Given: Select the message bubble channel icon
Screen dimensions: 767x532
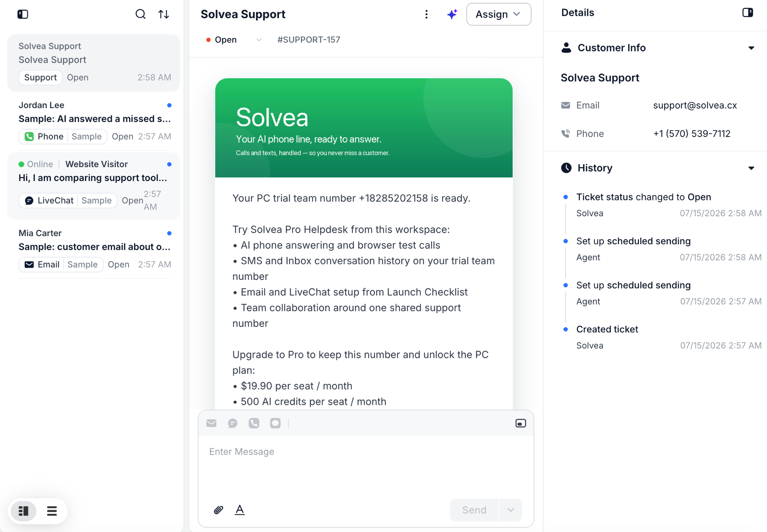Looking at the screenshot, I should pyautogui.click(x=275, y=423).
